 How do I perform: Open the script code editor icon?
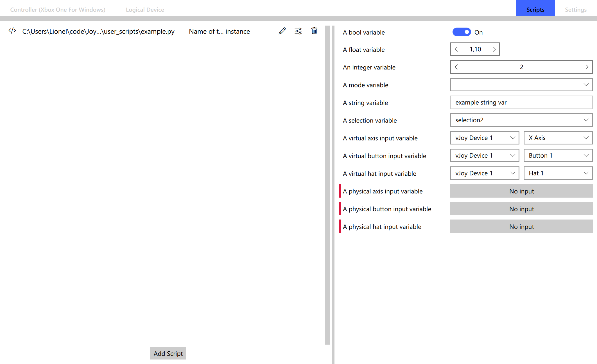pyautogui.click(x=12, y=31)
